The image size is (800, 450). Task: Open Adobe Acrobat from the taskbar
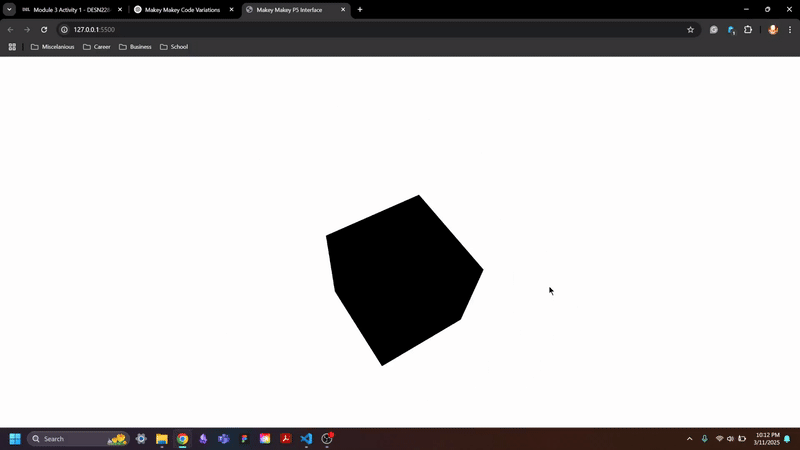[x=286, y=439]
